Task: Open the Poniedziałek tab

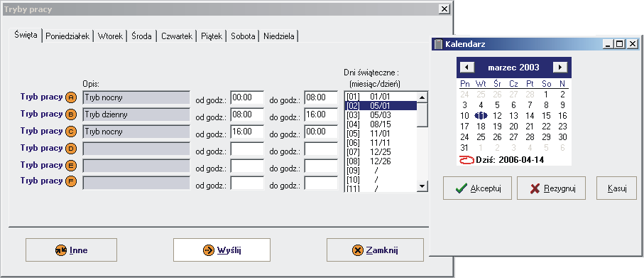Action: click(x=67, y=36)
